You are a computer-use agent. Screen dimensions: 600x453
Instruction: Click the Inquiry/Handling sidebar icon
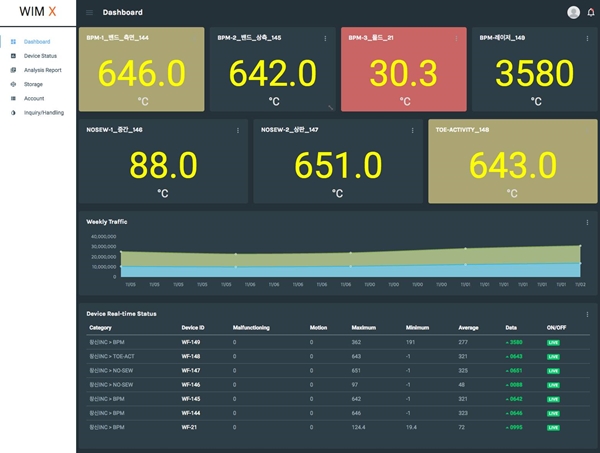[x=13, y=112]
